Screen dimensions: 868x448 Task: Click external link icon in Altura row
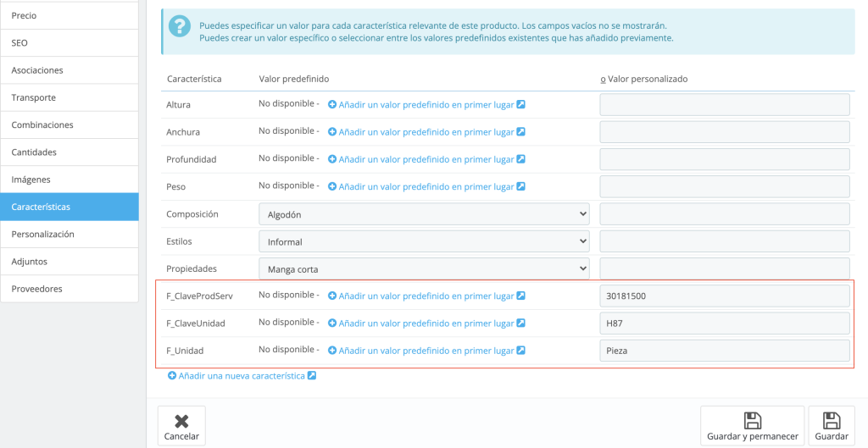pos(521,104)
